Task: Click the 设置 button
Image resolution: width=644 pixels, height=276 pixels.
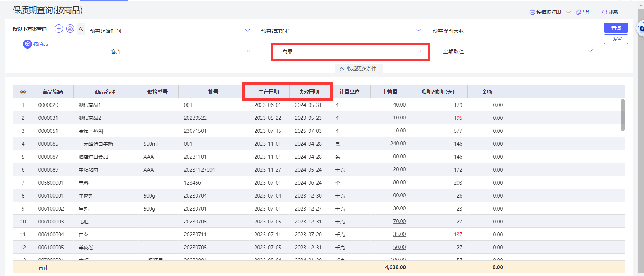Action: tap(616, 39)
